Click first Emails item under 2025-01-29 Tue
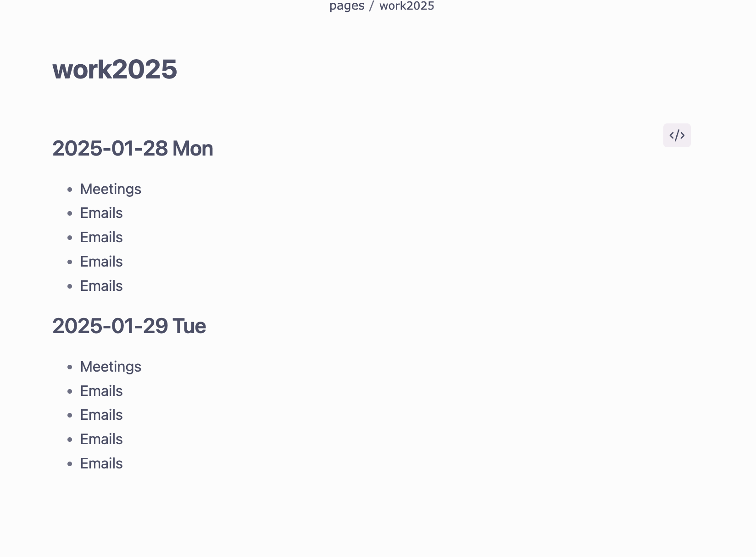756x557 pixels. (x=101, y=391)
